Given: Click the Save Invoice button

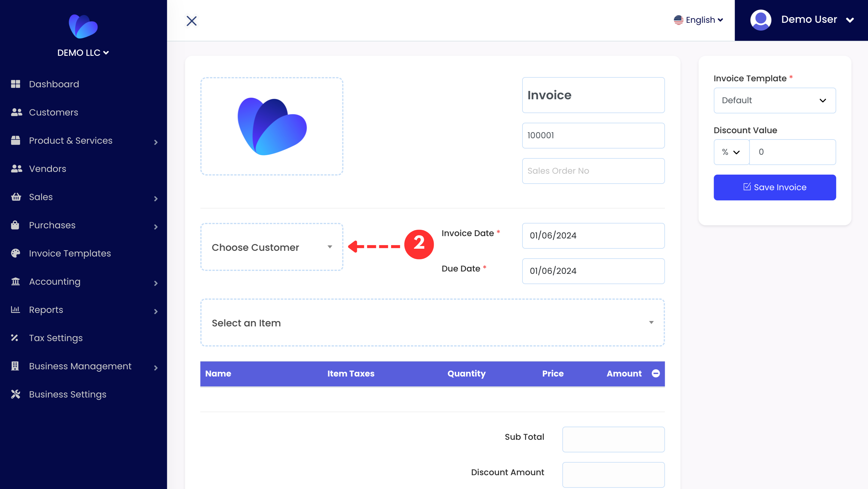Looking at the screenshot, I should coord(774,187).
